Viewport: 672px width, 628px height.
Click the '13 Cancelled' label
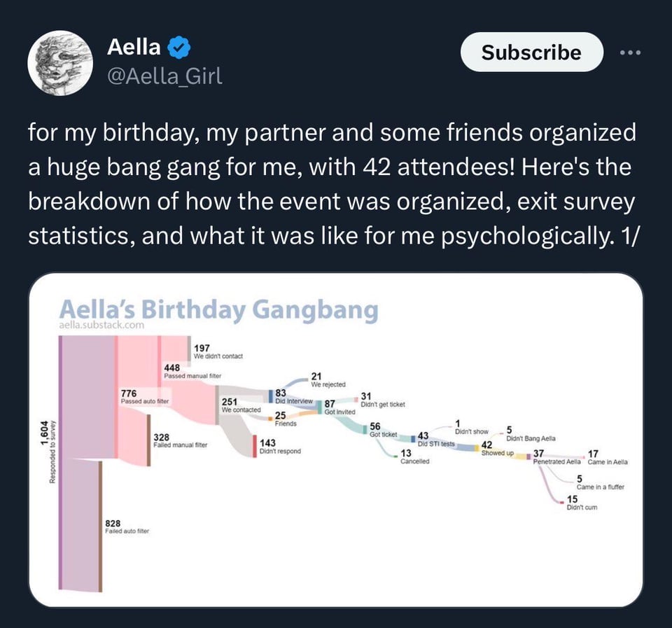[x=414, y=456]
